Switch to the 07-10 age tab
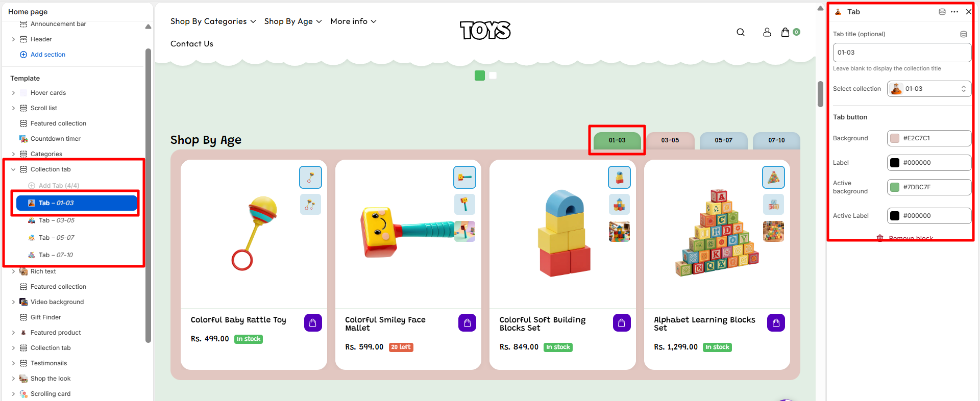980x401 pixels. (x=776, y=140)
